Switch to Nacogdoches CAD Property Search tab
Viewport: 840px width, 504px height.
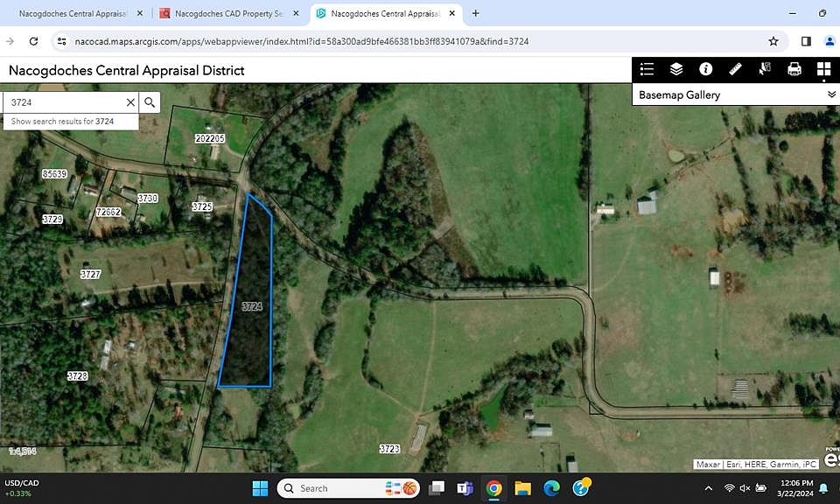pos(228,13)
